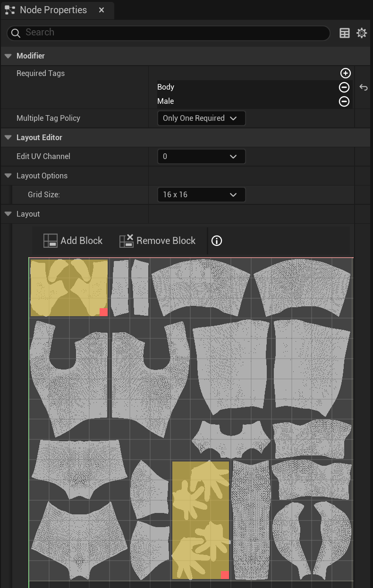Remove the Male tag
Image resolution: width=373 pixels, height=588 pixels.
[x=345, y=101]
